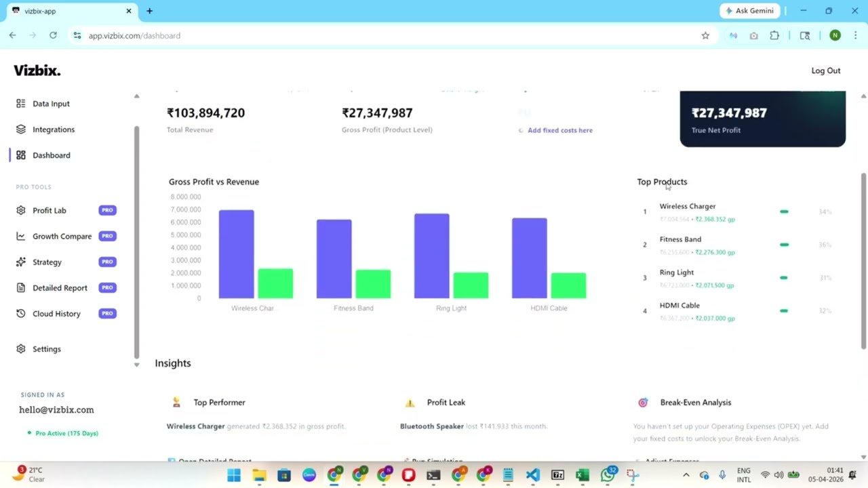Open the search tabs icon in Chrome toolbar
Screen dimensions: 868x488
(x=805, y=36)
